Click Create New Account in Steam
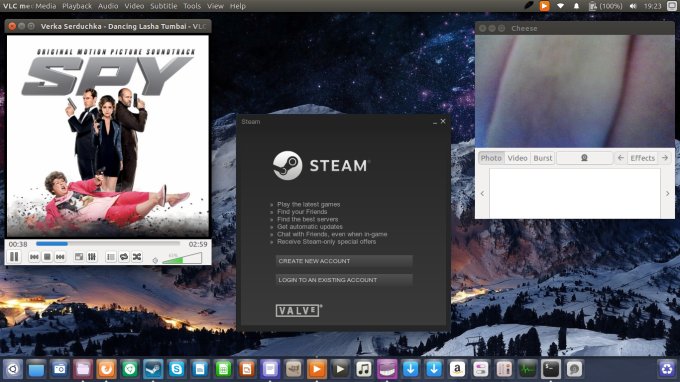Viewport: 680px width, 382px height. click(x=344, y=261)
